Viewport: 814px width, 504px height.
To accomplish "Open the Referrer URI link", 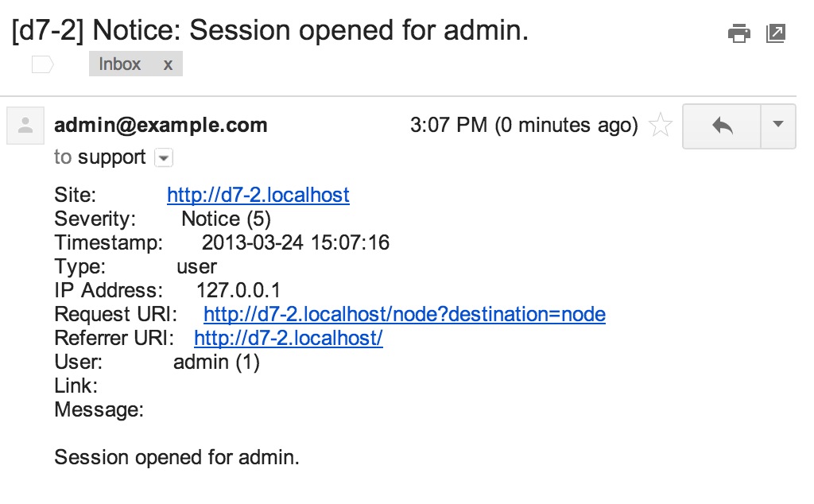I will point(289,338).
